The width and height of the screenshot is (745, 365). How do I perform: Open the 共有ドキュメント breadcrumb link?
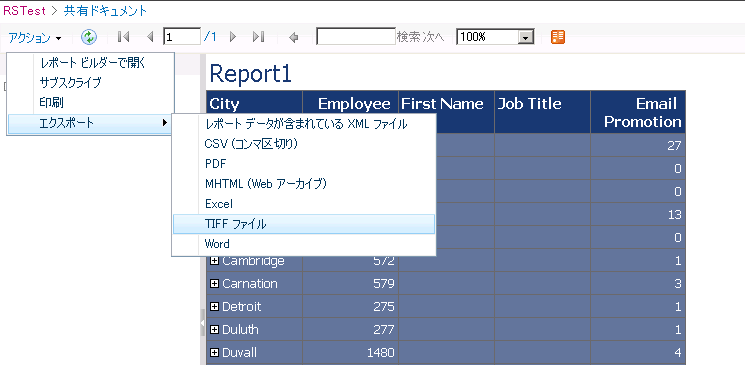point(105,11)
